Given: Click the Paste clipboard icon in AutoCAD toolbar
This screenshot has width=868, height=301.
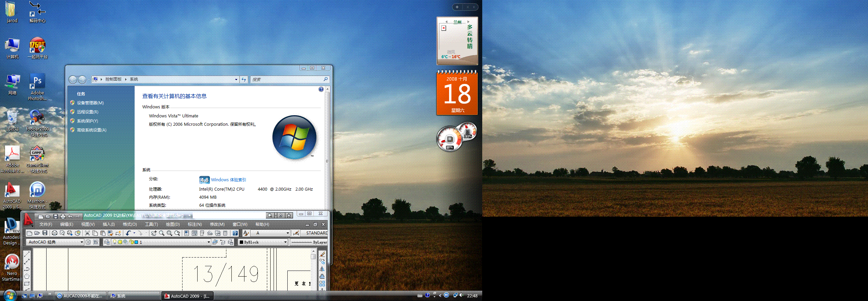Looking at the screenshot, I should 103,233.
